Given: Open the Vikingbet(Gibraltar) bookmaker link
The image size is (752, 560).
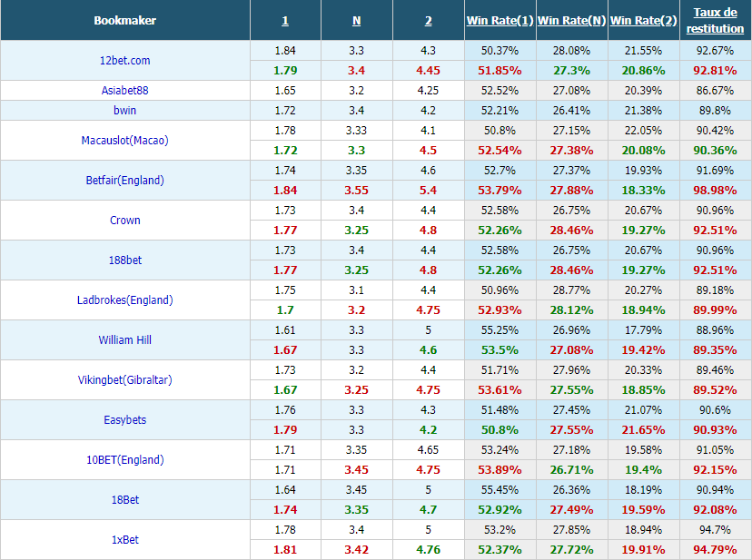Looking at the screenshot, I should click(124, 379).
